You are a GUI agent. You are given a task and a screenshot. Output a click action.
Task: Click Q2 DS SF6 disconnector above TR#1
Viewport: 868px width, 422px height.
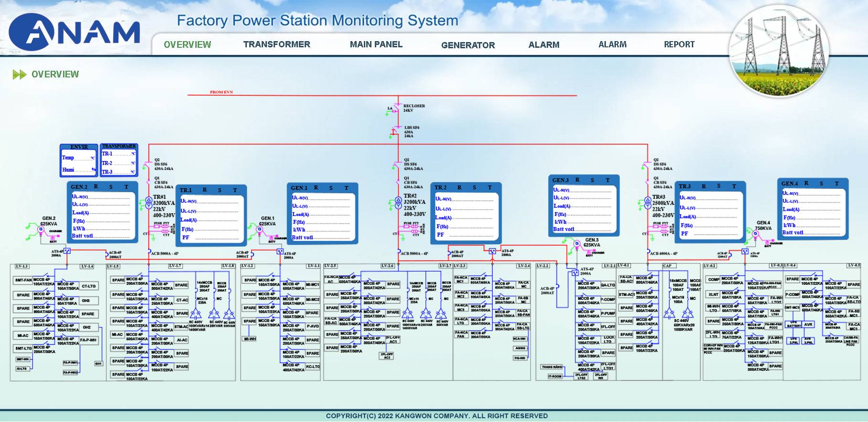tap(148, 164)
